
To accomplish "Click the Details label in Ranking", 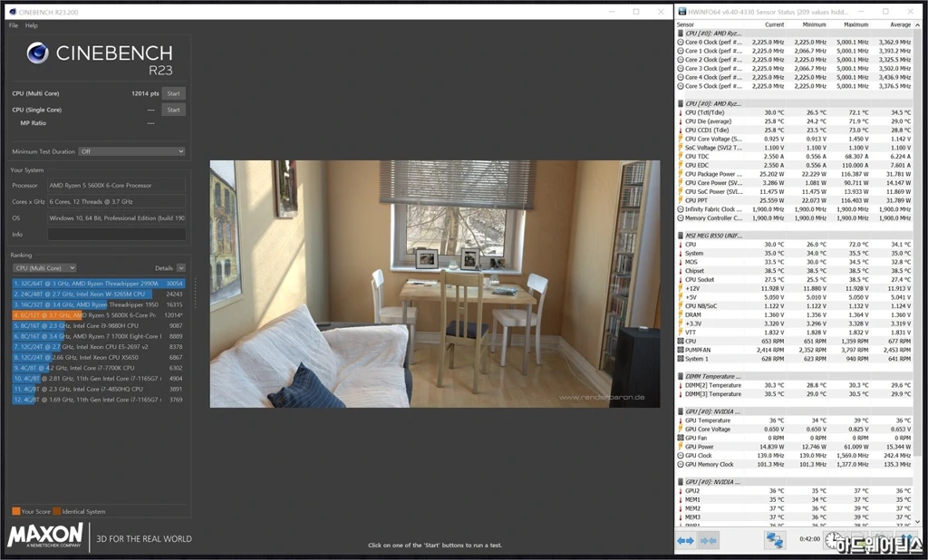I will 164,268.
